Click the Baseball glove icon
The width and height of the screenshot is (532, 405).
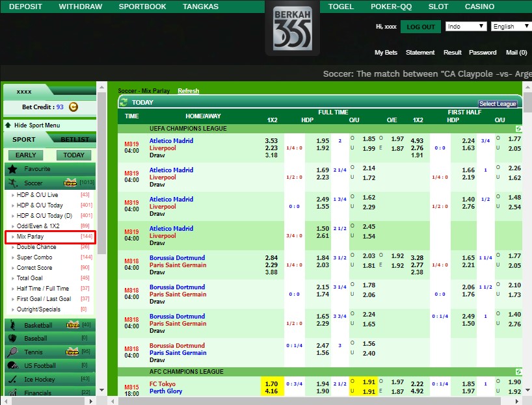[x=13, y=339]
